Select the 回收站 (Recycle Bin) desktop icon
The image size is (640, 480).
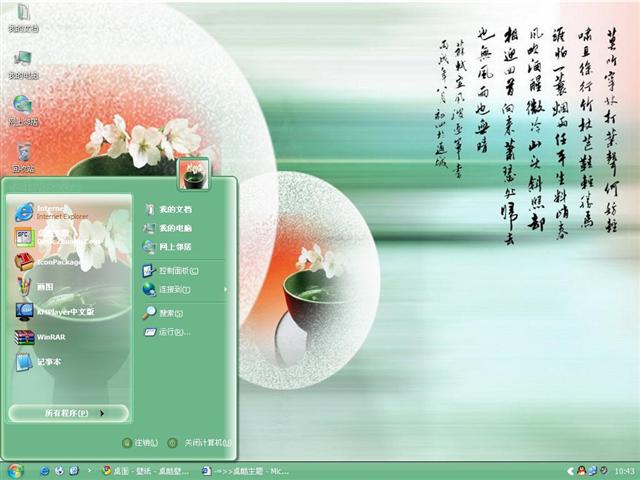23,158
